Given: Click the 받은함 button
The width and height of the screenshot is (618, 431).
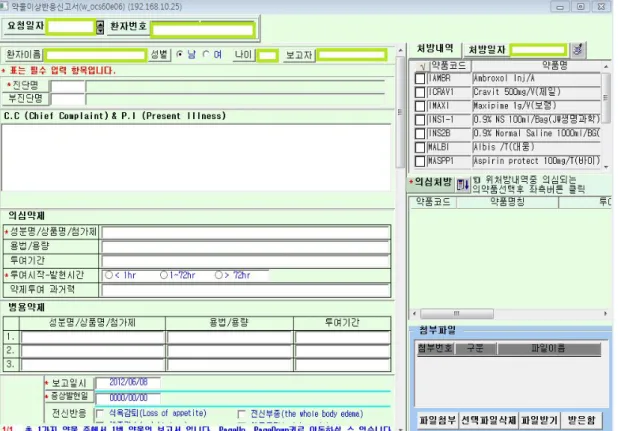Looking at the screenshot, I should pos(581,420).
